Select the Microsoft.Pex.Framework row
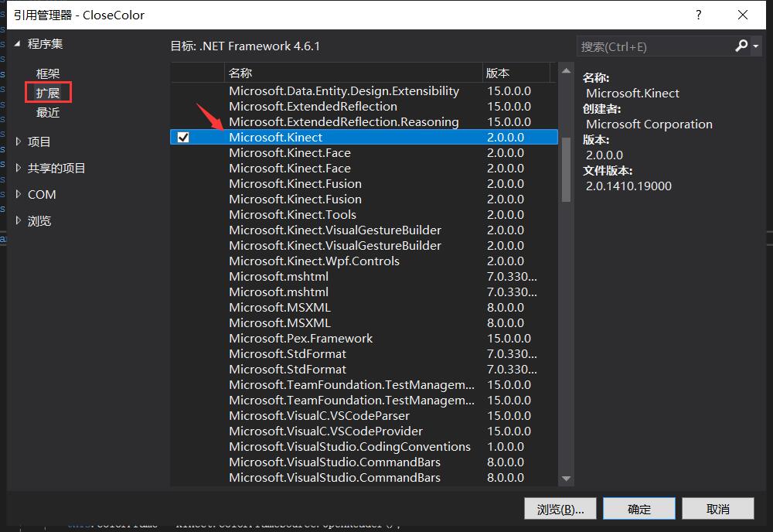 (x=364, y=338)
